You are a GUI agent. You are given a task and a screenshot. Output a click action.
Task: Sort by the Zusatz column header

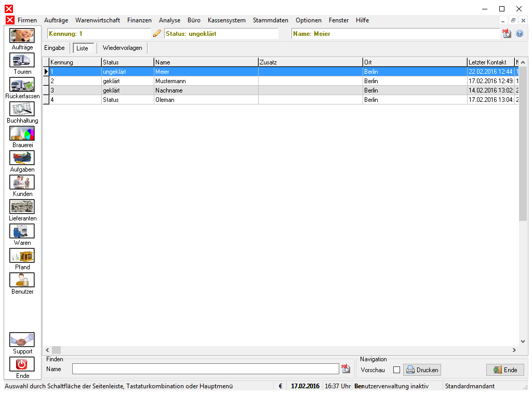click(311, 62)
